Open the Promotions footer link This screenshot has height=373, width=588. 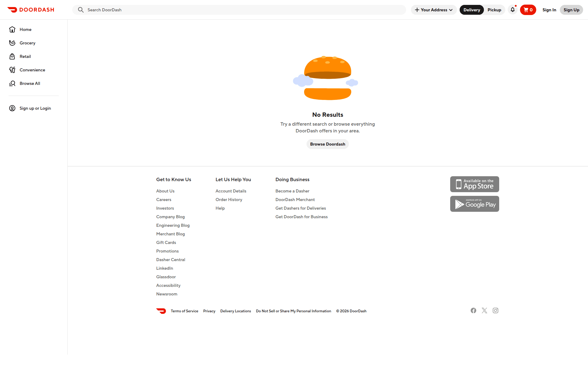point(167,251)
